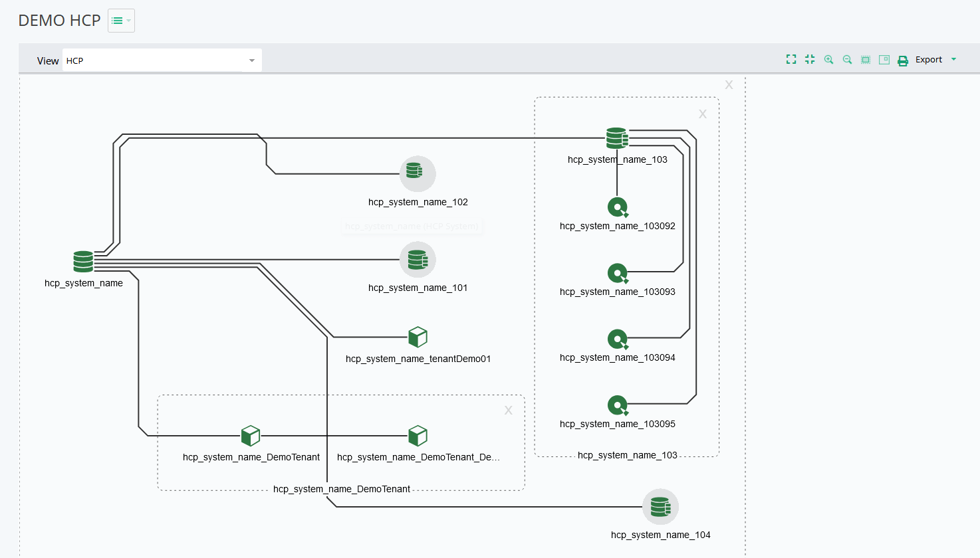Click the Export button label
This screenshot has height=558, width=980.
point(929,59)
